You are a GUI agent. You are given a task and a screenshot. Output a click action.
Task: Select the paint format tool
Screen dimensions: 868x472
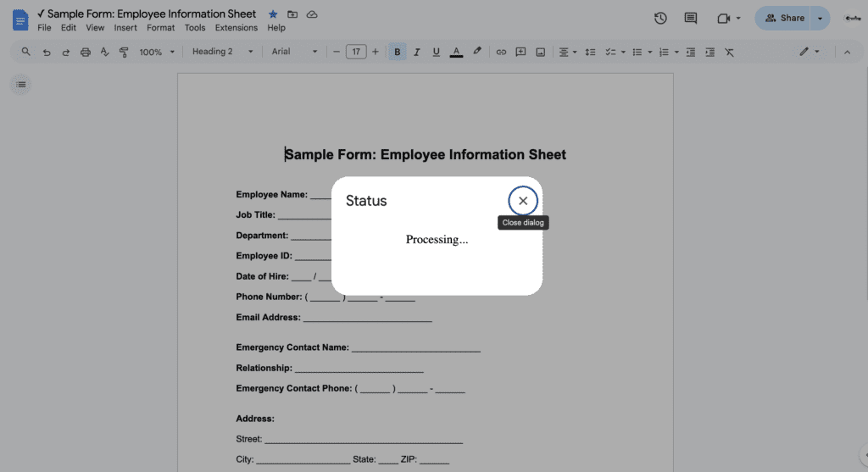click(x=124, y=52)
